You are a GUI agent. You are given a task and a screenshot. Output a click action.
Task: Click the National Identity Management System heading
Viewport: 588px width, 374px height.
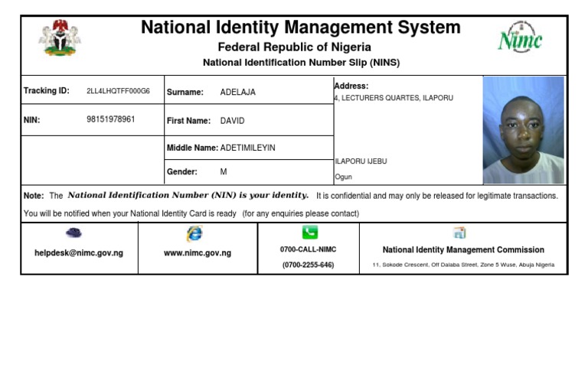coord(301,28)
